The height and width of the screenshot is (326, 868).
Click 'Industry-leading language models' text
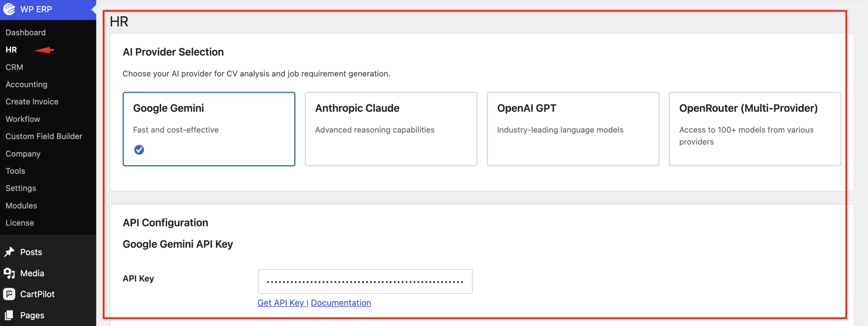[x=560, y=130]
